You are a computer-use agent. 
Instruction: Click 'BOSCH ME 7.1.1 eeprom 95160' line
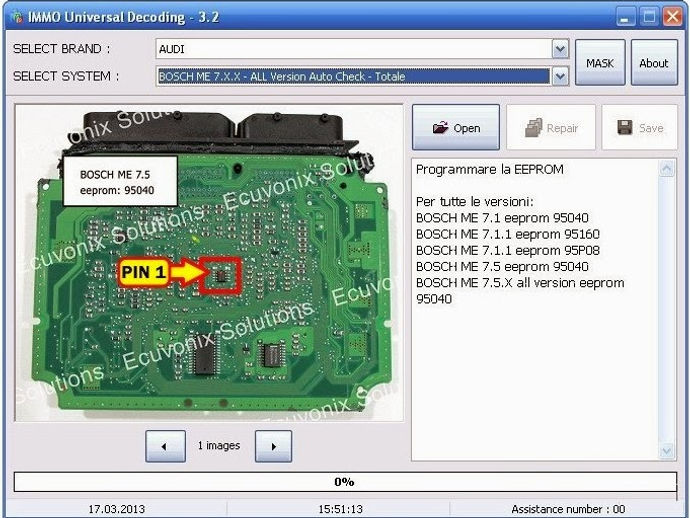coord(508,234)
